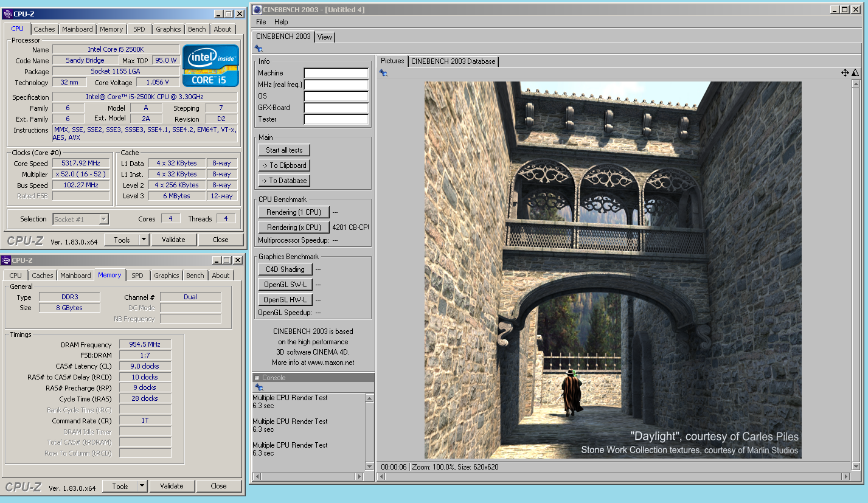868x503 pixels.
Task: Click top CPU-Z window title icon
Action: click(7, 14)
